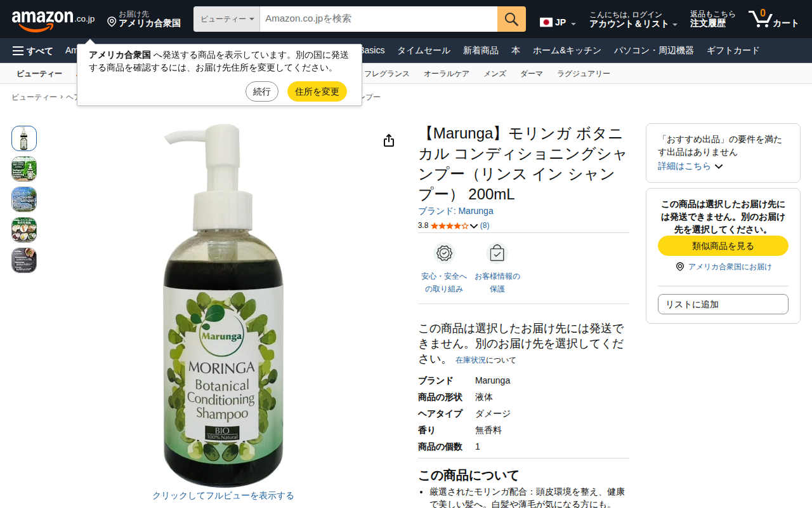The width and height of the screenshot is (812, 508).
Task: Click the 住所を変更 yellow button
Action: [x=317, y=91]
